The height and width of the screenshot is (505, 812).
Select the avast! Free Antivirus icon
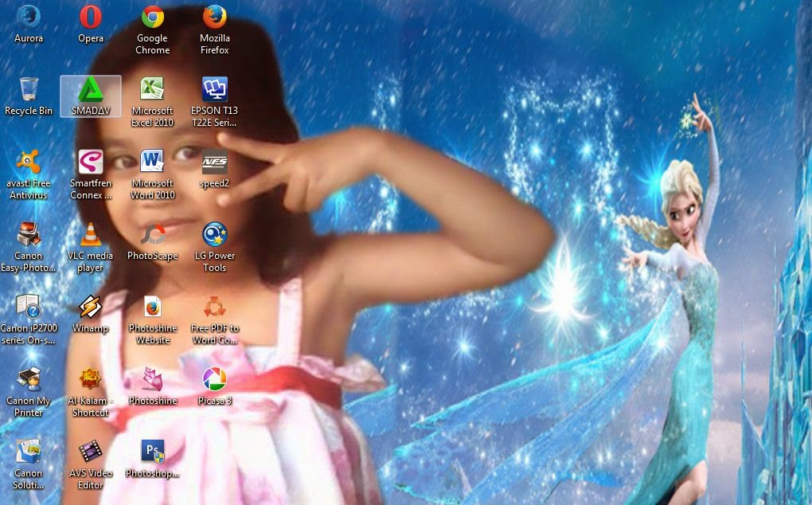coord(29,162)
